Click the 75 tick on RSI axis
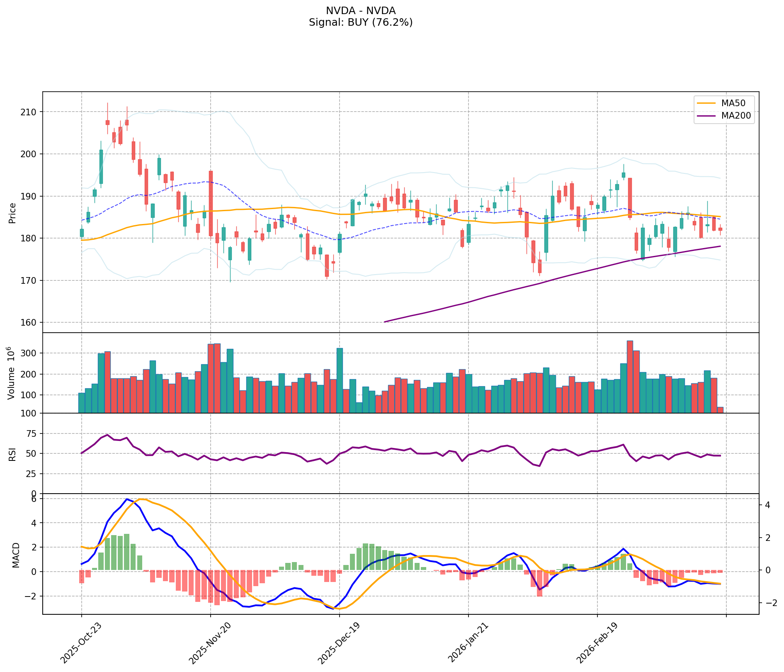Screen dimensions: 784x672 [x=32, y=434]
